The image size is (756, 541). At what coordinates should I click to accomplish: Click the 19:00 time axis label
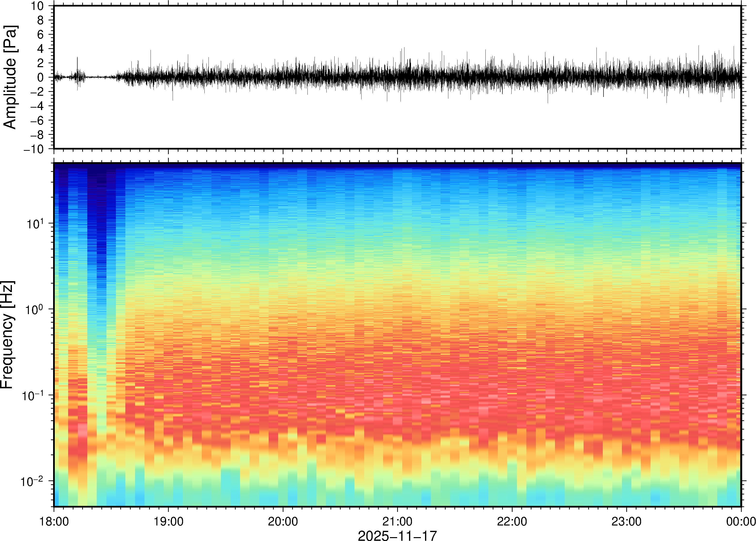(168, 521)
